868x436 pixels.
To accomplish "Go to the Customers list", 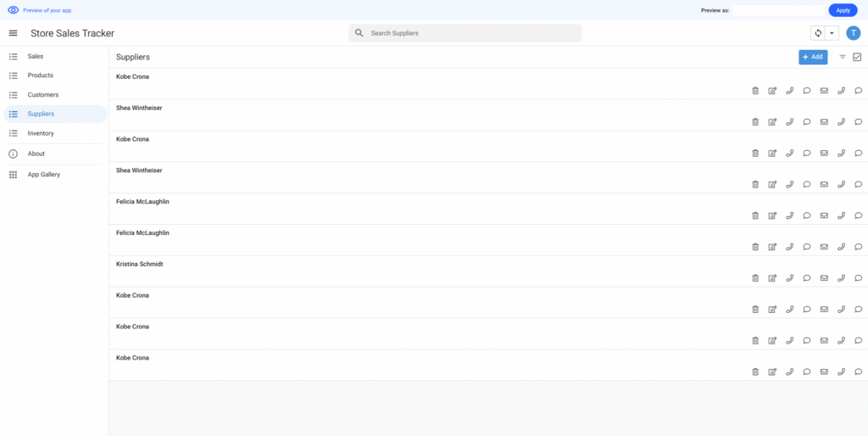I will click(x=43, y=95).
